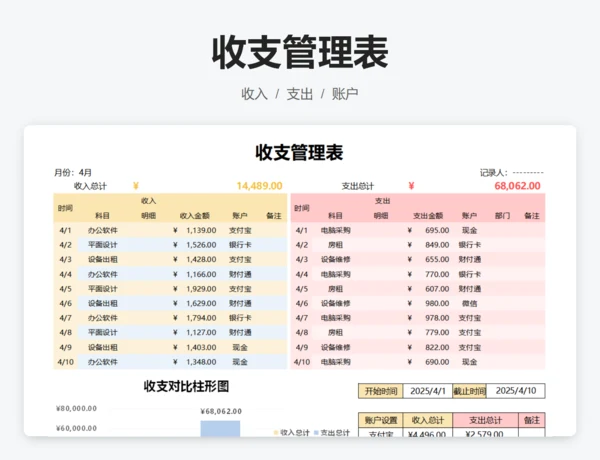This screenshot has width=600, height=460.
Task: Select expense amount 770.00
Action: coord(437,274)
